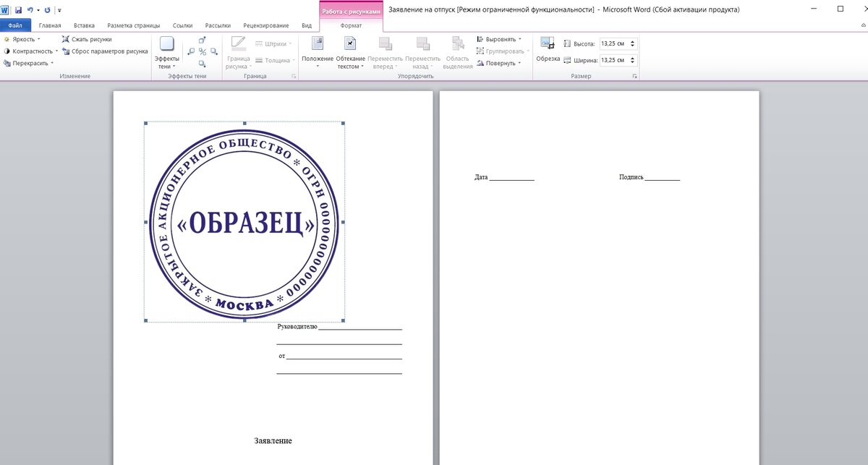Select the Формат tab
The image size is (868, 465).
pyautogui.click(x=351, y=25)
